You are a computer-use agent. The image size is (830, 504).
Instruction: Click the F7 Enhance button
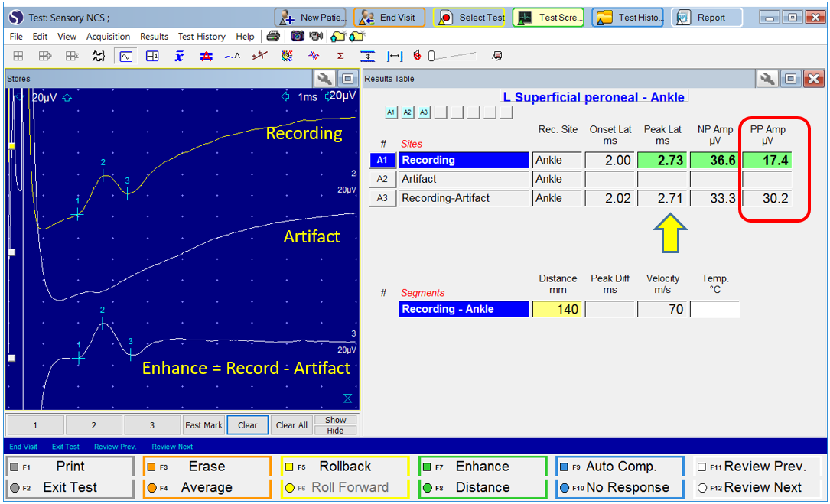coord(482,467)
